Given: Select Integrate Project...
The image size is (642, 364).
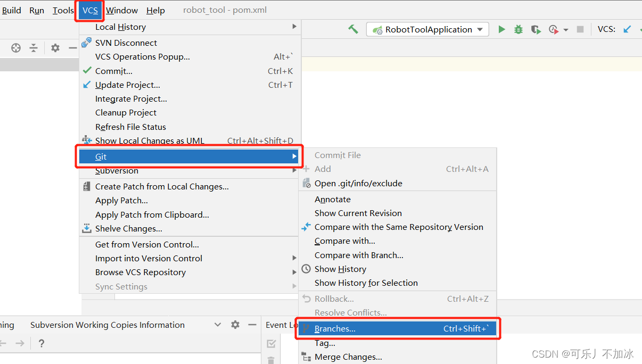Looking at the screenshot, I should tap(190, 98).
